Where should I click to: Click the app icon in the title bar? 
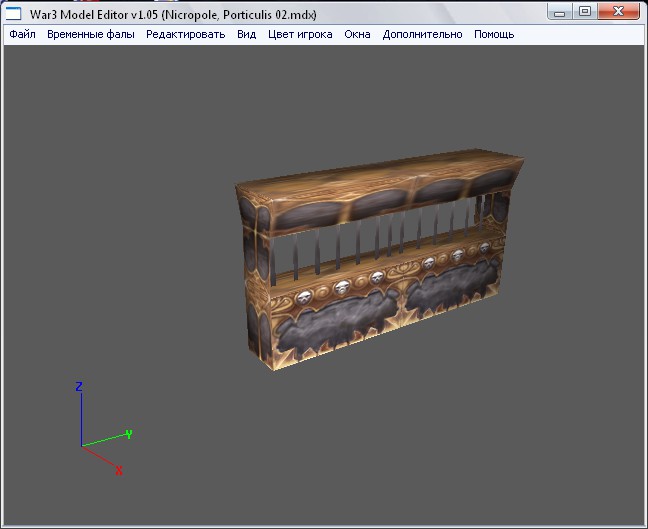tap(13, 14)
